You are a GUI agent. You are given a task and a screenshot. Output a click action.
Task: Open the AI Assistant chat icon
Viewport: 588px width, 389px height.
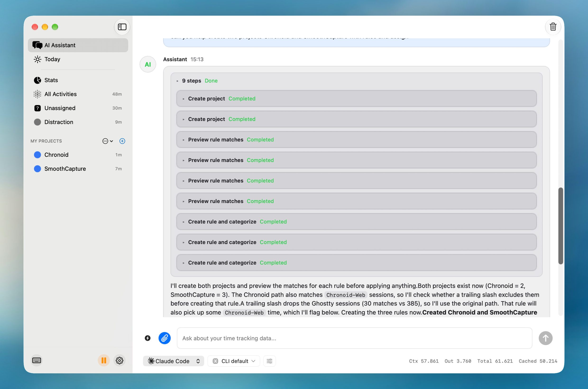pos(37,45)
